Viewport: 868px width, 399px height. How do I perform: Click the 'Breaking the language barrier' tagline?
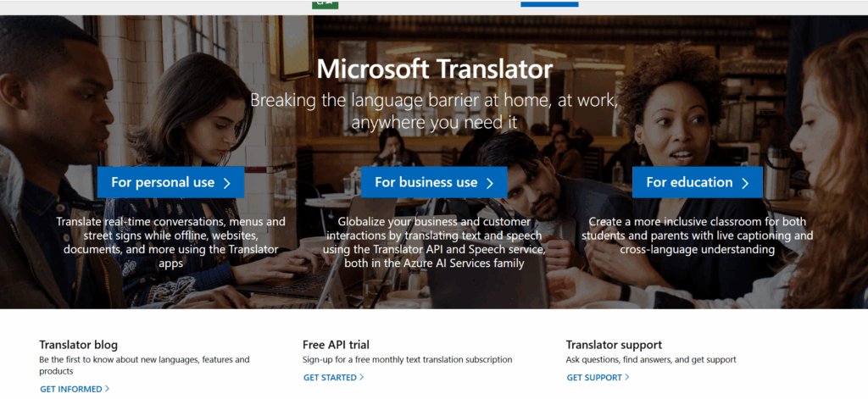pyautogui.click(x=435, y=111)
